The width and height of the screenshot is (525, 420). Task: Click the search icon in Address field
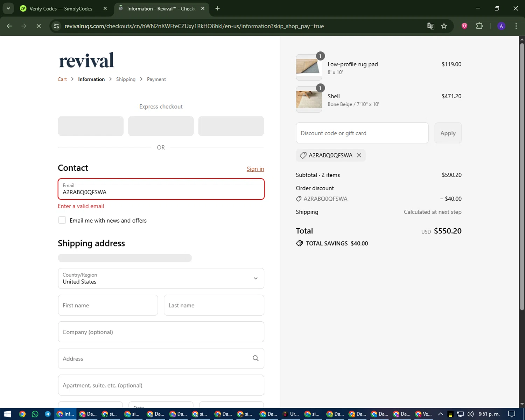pos(255,358)
